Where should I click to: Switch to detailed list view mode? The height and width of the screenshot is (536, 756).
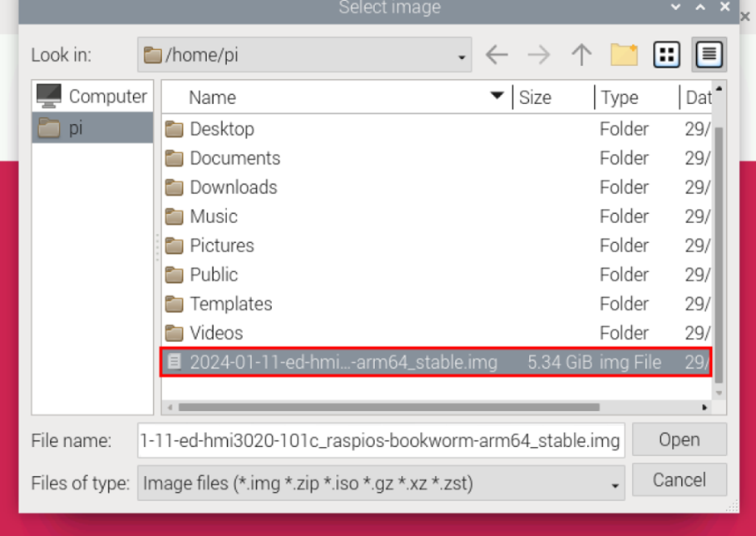click(x=708, y=55)
